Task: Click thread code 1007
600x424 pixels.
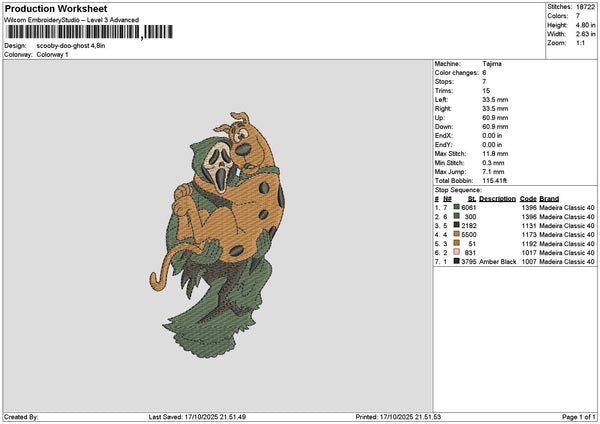Action: [529, 262]
